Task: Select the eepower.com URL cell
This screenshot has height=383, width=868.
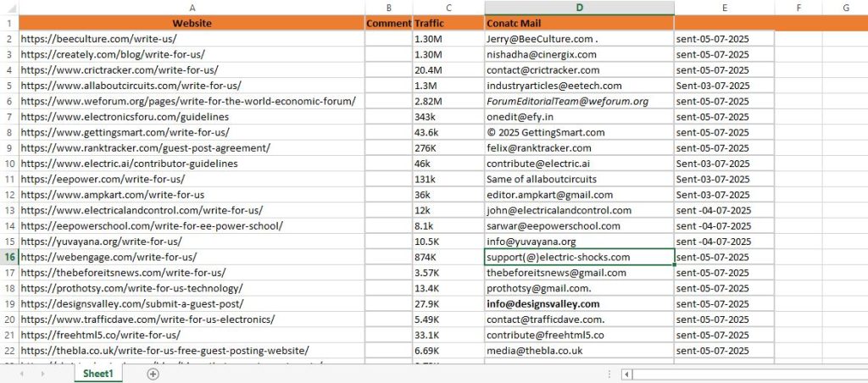Action: point(192,180)
